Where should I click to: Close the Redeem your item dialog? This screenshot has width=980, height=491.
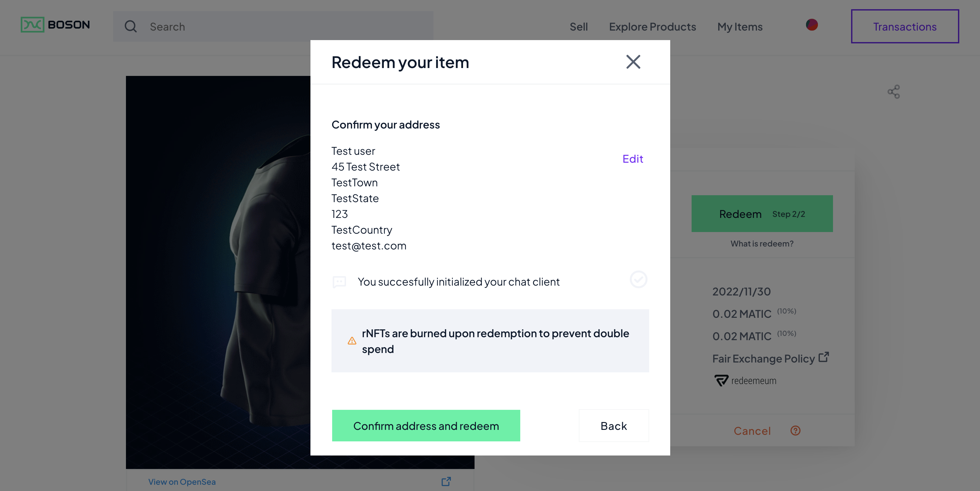[x=633, y=62]
